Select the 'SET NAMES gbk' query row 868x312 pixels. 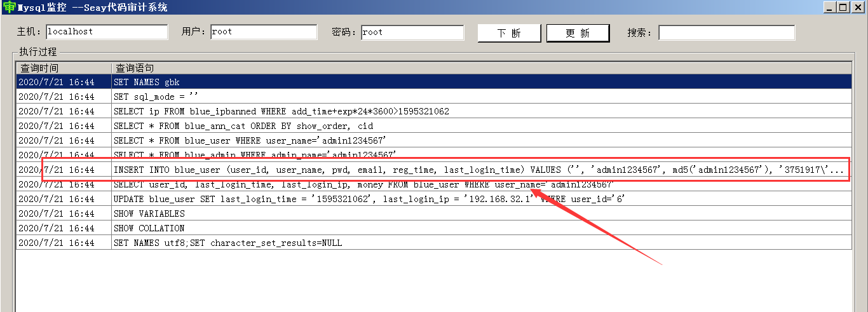434,82
